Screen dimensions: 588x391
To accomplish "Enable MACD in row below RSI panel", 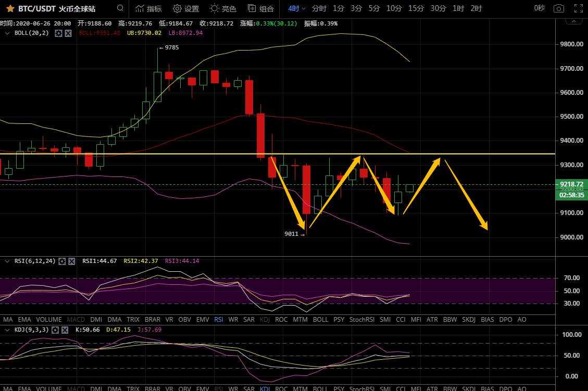I will click(x=76, y=319).
